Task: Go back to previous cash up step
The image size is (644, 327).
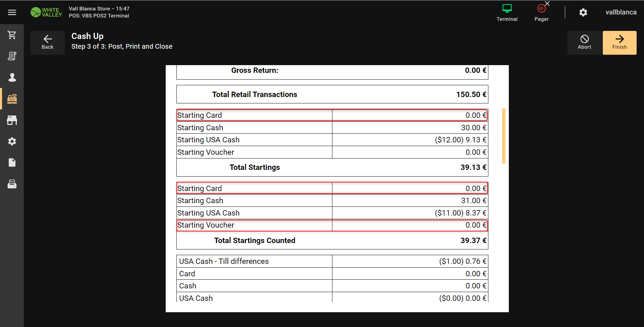Action: (x=48, y=43)
